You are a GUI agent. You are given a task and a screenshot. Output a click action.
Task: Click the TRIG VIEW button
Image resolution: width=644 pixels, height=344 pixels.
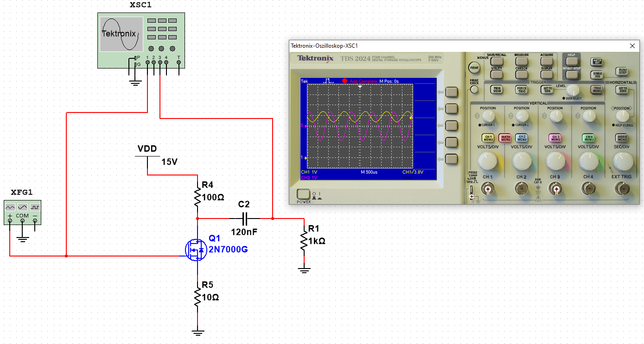497,90
